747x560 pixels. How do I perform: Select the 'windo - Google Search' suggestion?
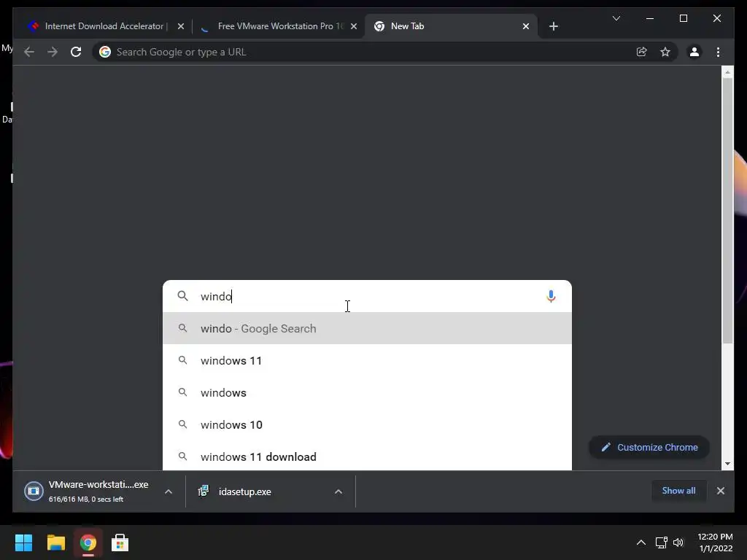[367, 328]
